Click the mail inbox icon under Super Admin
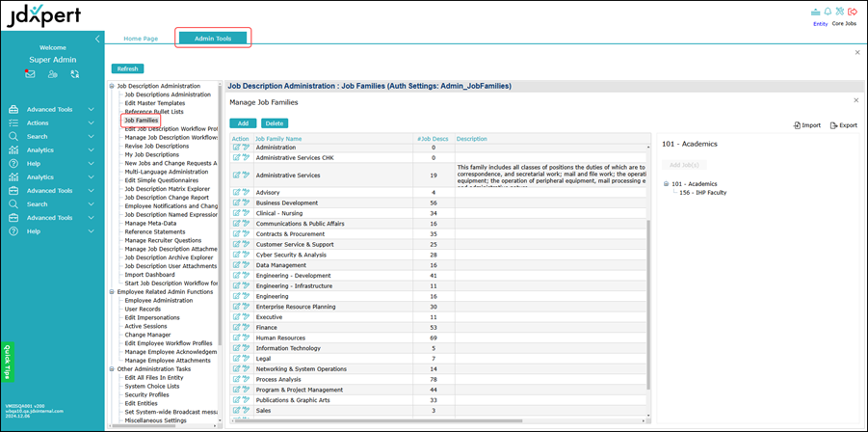 [x=30, y=74]
